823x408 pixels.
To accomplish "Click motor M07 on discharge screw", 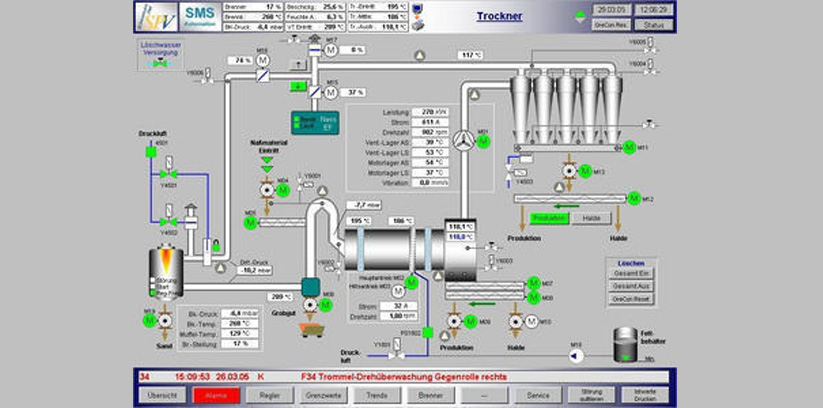I will click(x=534, y=284).
